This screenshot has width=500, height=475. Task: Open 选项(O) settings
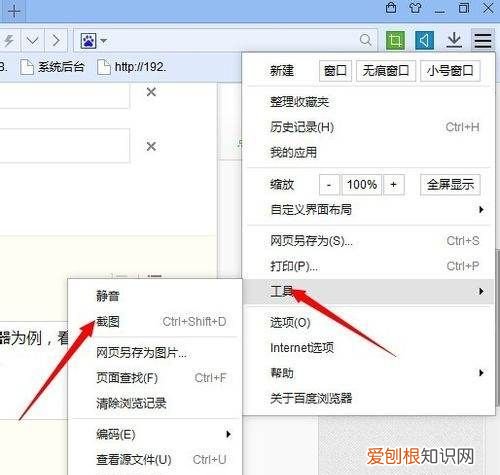click(369, 322)
